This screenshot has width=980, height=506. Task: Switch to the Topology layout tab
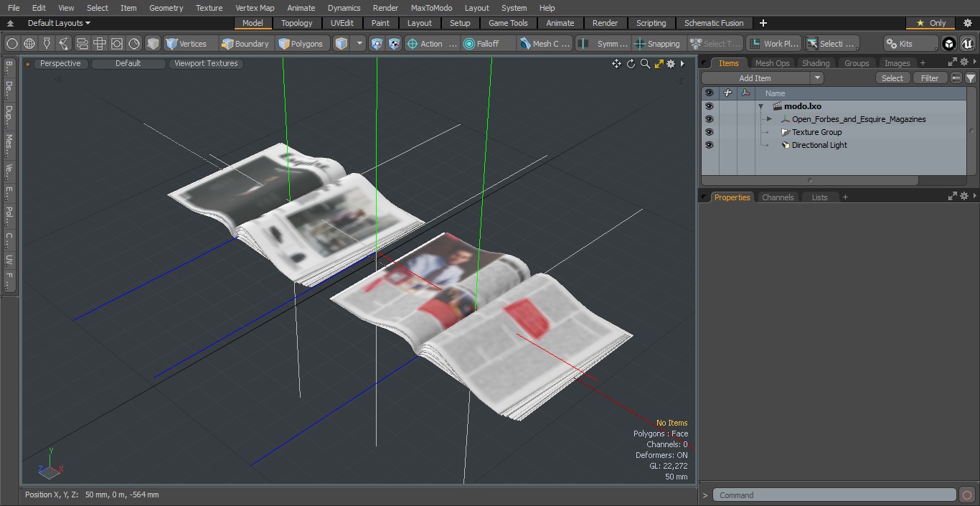(x=297, y=23)
